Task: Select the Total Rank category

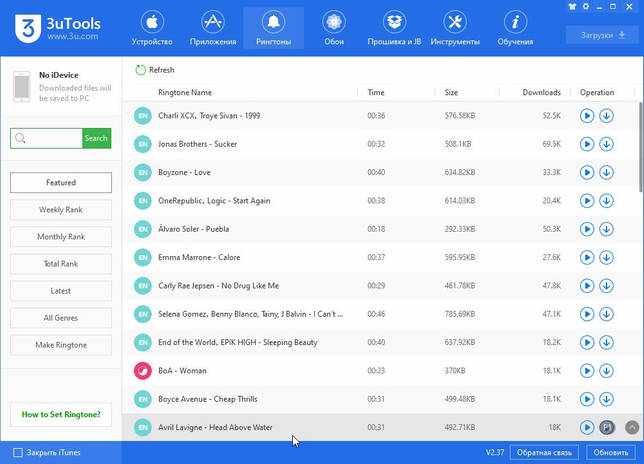Action: 61,264
